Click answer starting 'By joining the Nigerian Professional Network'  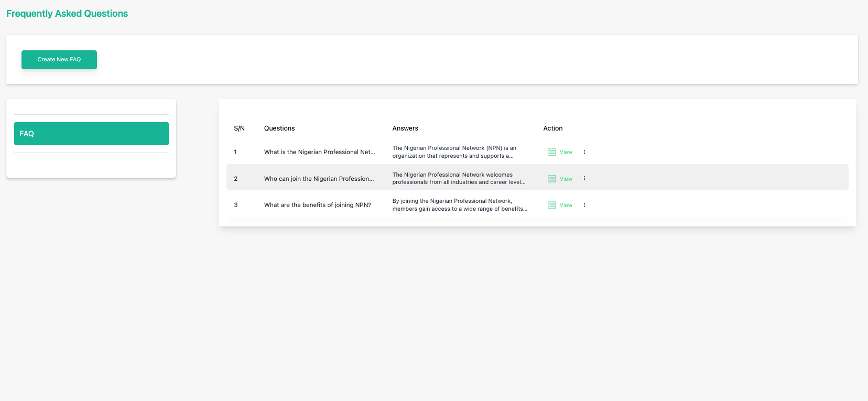click(460, 205)
